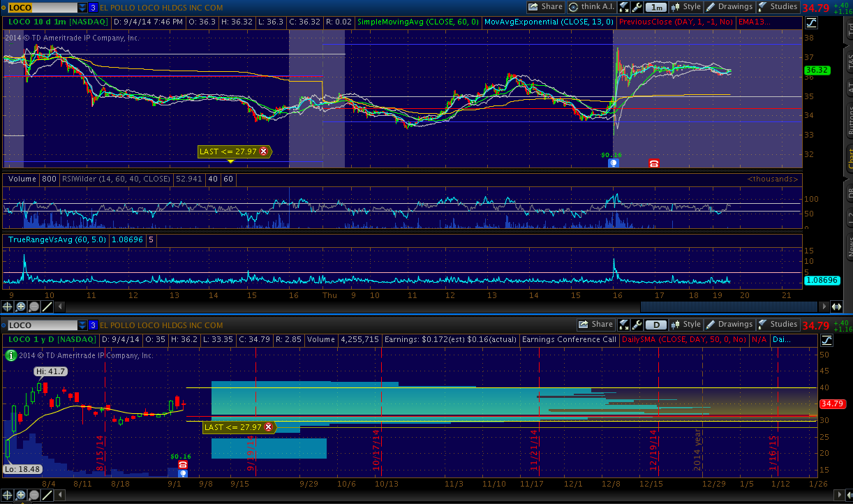Click the earnings phone icon on upper chart
Image resolution: width=853 pixels, height=504 pixels.
tap(654, 163)
